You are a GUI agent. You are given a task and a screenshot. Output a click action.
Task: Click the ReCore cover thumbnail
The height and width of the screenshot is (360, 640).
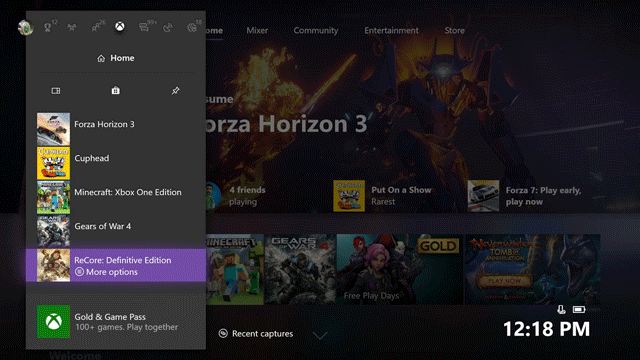pyautogui.click(x=53, y=266)
